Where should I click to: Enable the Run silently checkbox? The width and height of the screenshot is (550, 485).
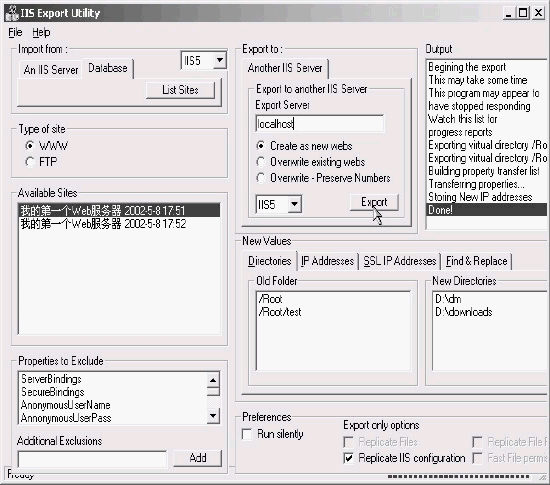pos(247,434)
